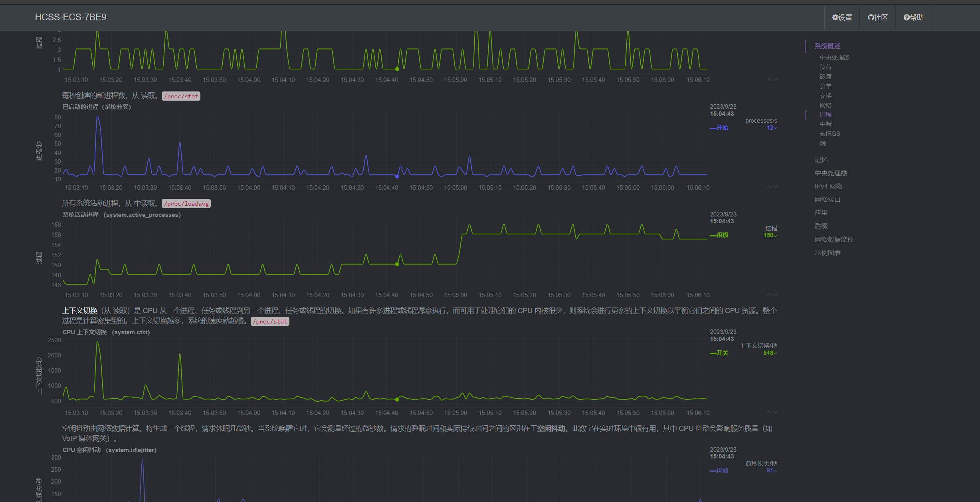Open 应用 section in sidebar
The image size is (980, 502).
tap(821, 213)
